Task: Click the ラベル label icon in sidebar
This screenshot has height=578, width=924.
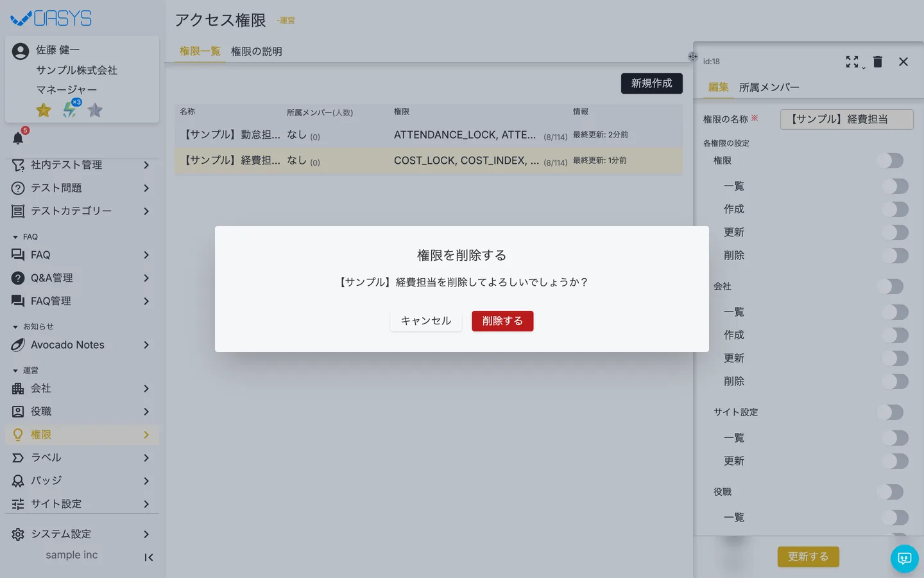Action: (18, 458)
